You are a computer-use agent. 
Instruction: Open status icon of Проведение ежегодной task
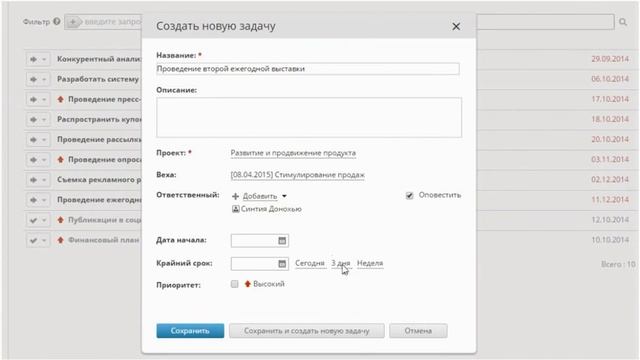[33, 200]
